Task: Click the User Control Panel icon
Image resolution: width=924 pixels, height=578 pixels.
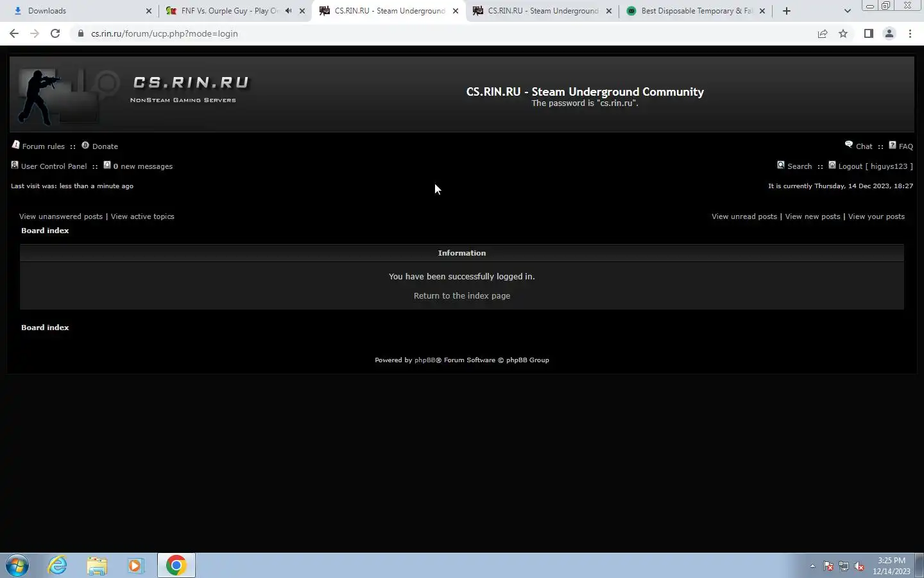Action: coord(15,165)
